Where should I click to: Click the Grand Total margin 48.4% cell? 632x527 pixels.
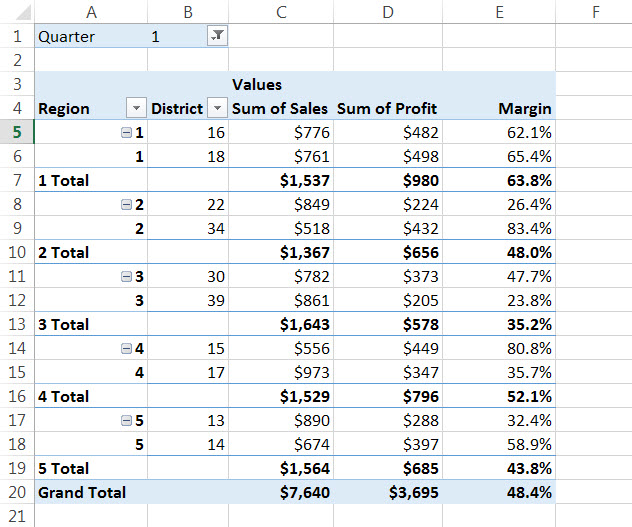(x=527, y=492)
